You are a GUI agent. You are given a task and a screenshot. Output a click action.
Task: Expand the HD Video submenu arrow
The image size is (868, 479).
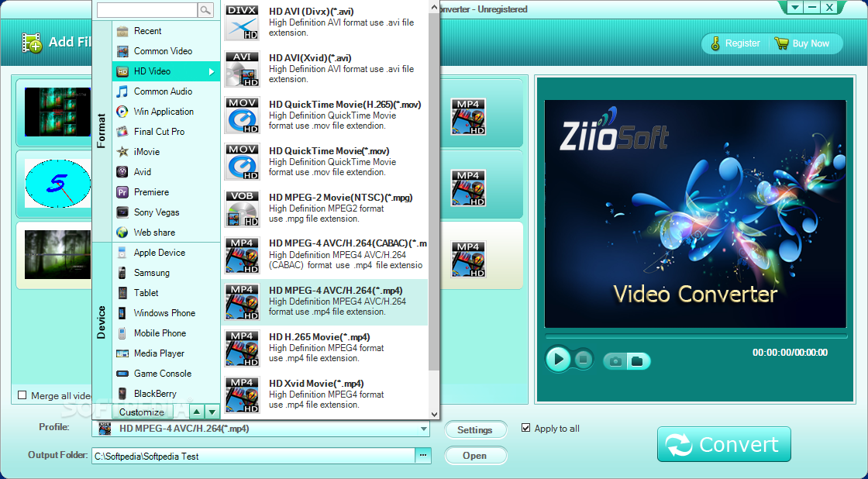pyautogui.click(x=212, y=71)
